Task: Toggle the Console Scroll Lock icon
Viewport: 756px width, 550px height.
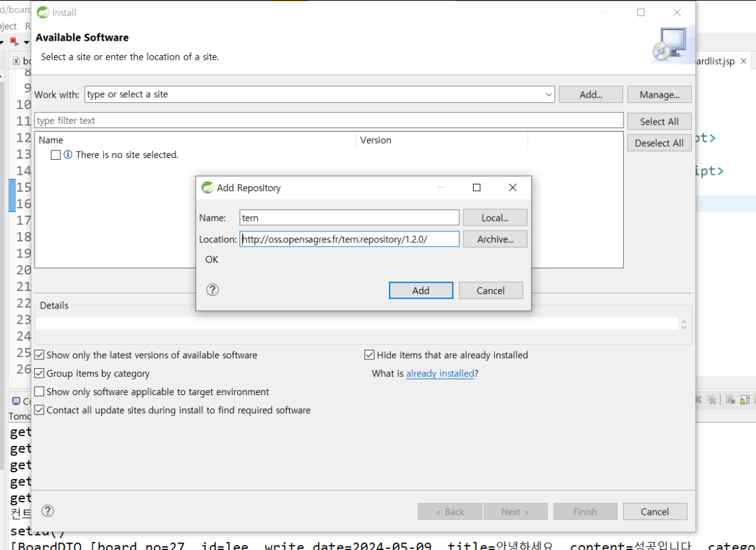Action: [745, 399]
